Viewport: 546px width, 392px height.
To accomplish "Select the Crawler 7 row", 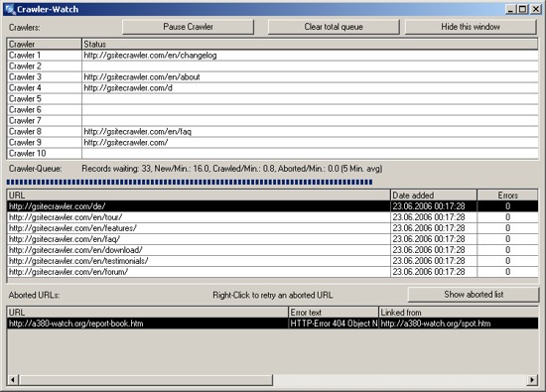I will click(273, 120).
